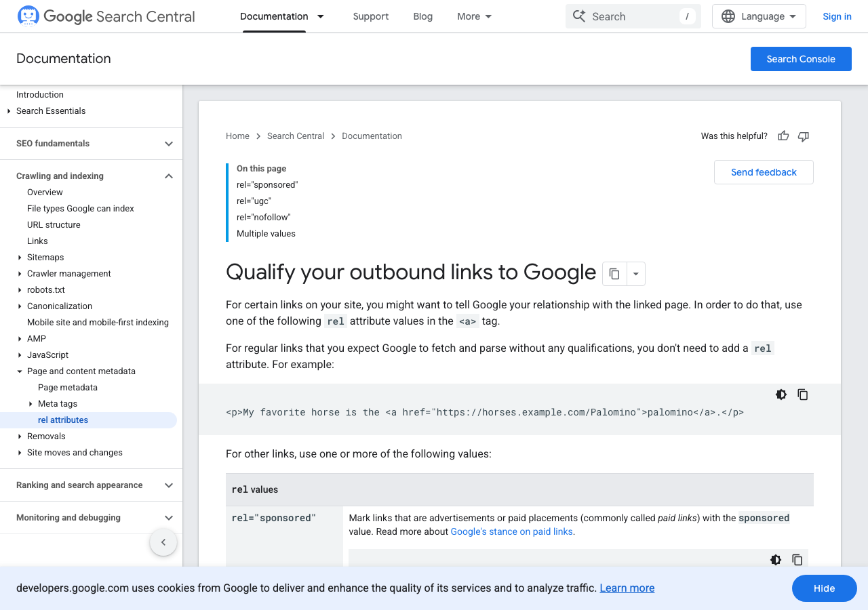
Task: Expand the AMP tree item
Action: click(19, 339)
